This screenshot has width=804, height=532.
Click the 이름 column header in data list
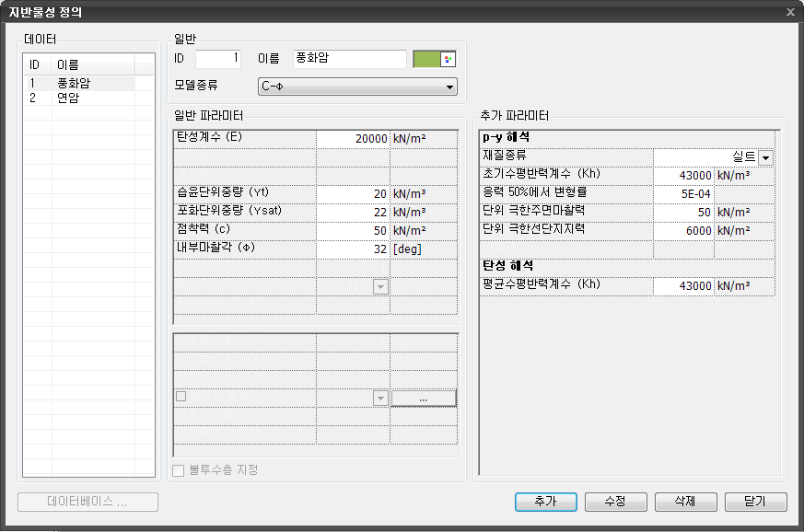[x=92, y=65]
